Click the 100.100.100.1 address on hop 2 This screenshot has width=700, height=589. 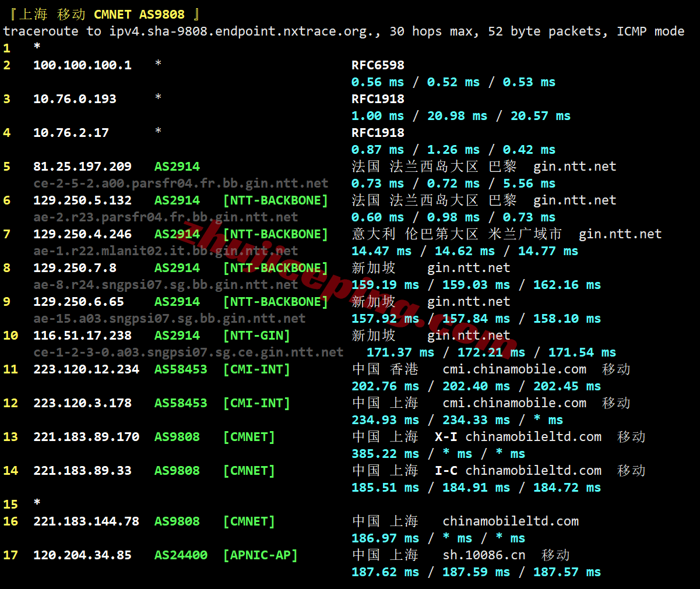click(x=82, y=65)
